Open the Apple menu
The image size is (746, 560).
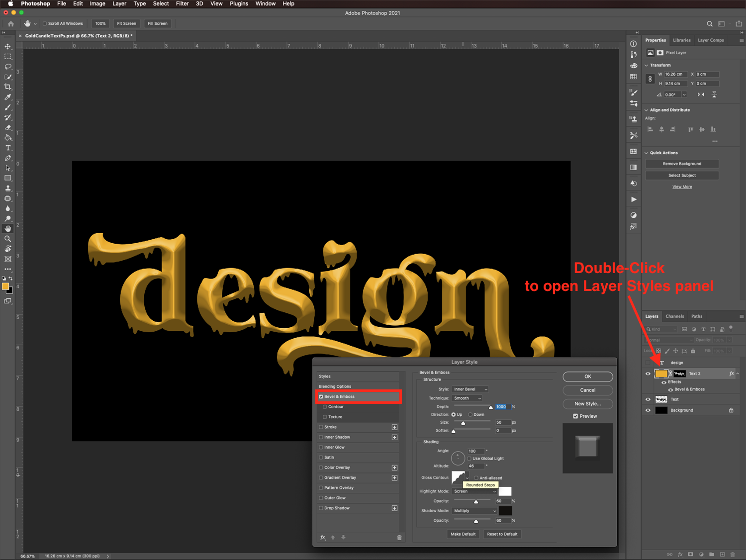[x=10, y=3]
